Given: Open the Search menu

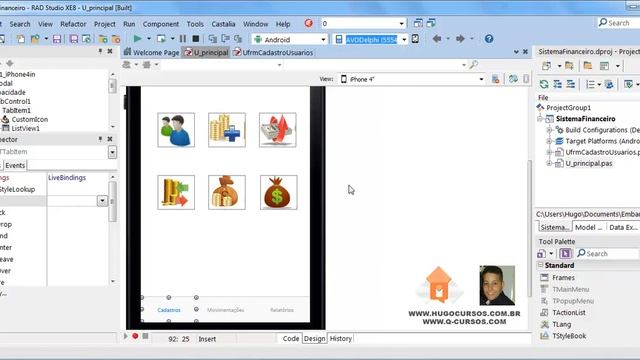Looking at the screenshot, I should pos(20,24).
